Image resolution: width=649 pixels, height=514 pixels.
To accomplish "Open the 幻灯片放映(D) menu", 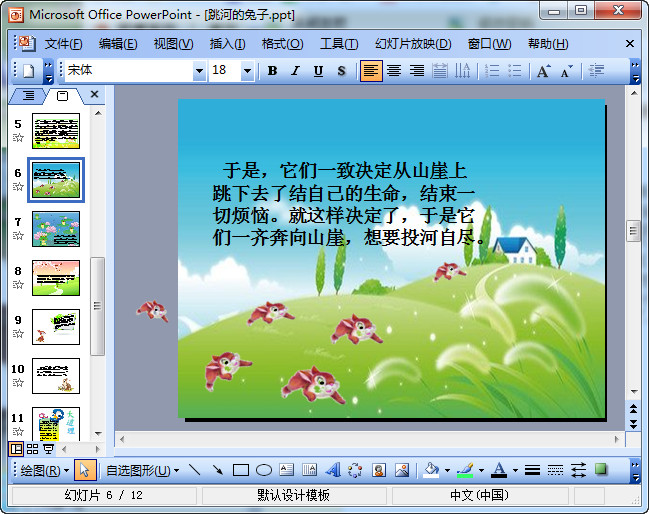I will (413, 43).
